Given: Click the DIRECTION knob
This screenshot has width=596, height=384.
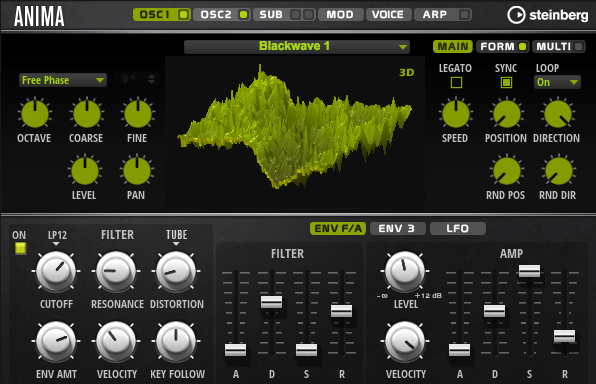Looking at the screenshot, I should (558, 113).
